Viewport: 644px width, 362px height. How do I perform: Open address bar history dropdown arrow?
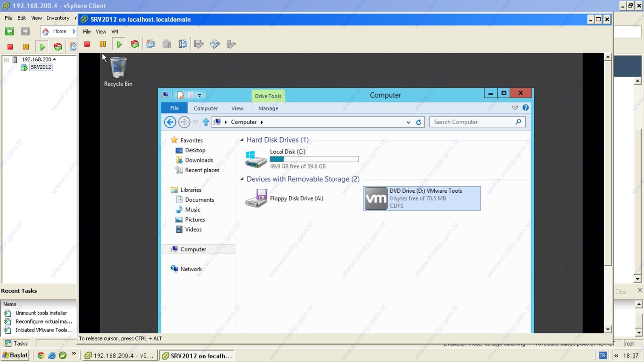tap(408, 122)
